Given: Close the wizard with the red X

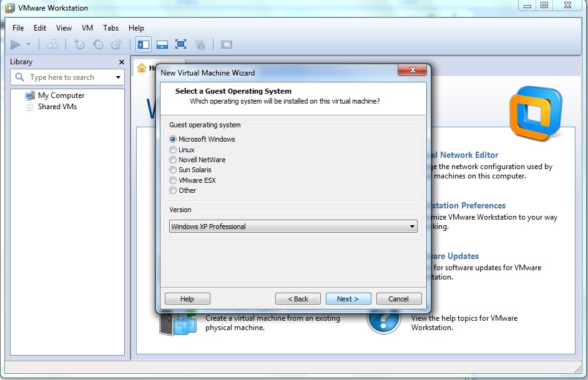Looking at the screenshot, I should [x=413, y=70].
